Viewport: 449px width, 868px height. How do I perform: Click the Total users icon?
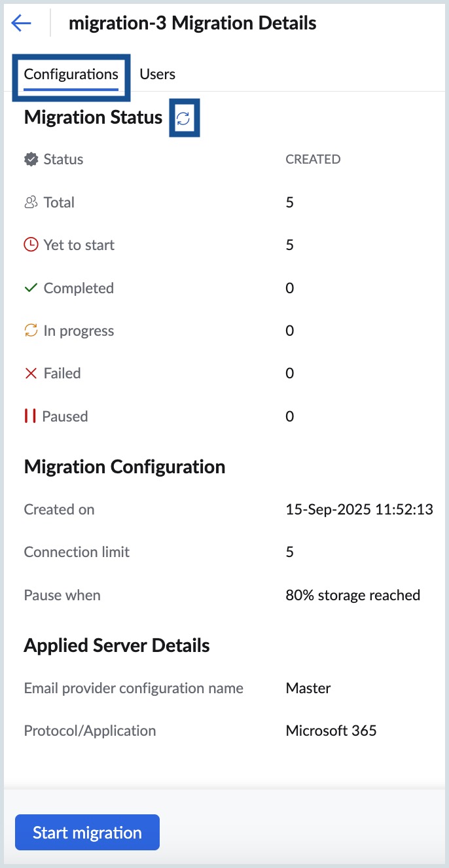[31, 202]
